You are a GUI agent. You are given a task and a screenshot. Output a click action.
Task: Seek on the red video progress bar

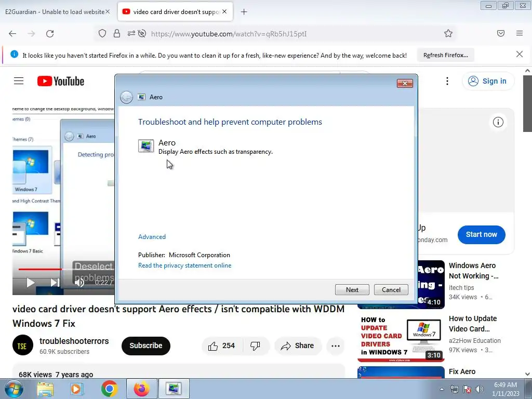click(x=40, y=270)
